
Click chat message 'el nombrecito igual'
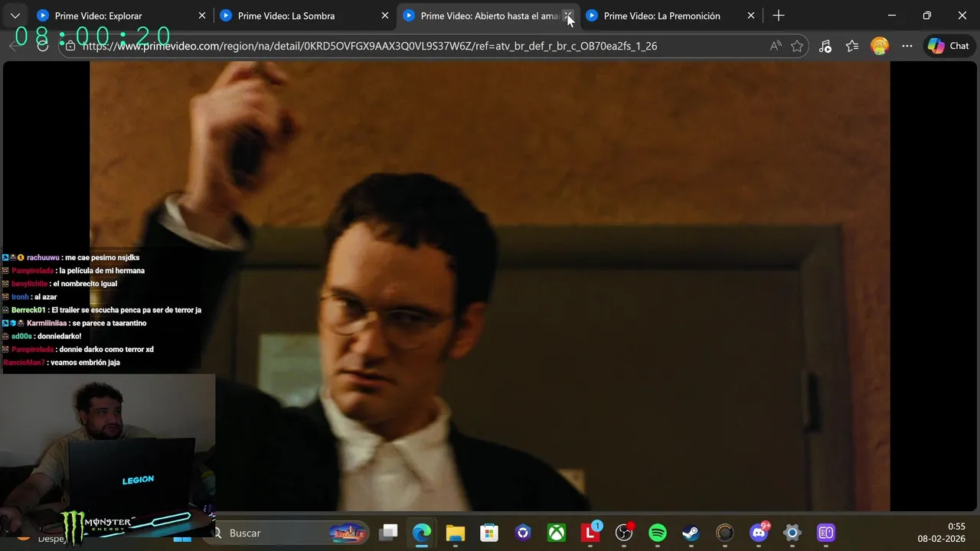click(85, 284)
